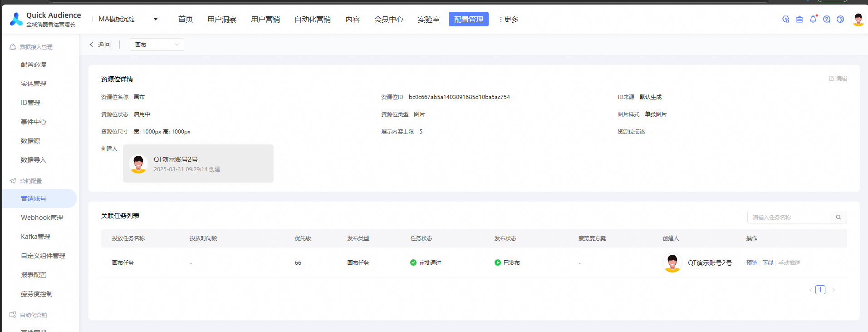Screen dimensions: 868x332
Task: Click the 启用中 resource status value
Action: click(142, 114)
